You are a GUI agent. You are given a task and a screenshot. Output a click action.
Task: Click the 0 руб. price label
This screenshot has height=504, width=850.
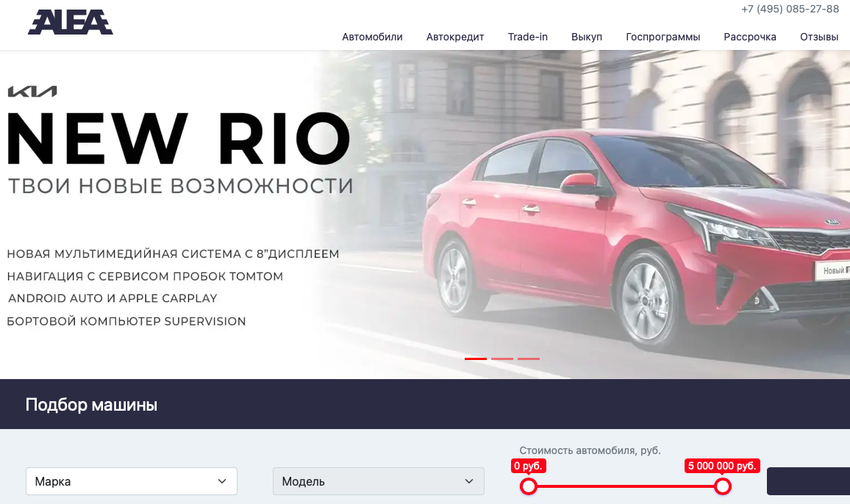tap(528, 466)
